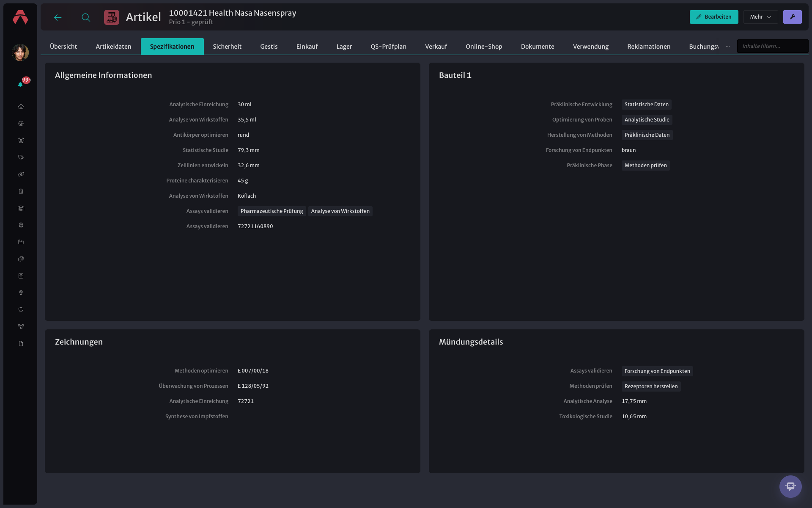The width and height of the screenshot is (812, 508).
Task: Switch to the Sicherheit tab
Action: (227, 47)
